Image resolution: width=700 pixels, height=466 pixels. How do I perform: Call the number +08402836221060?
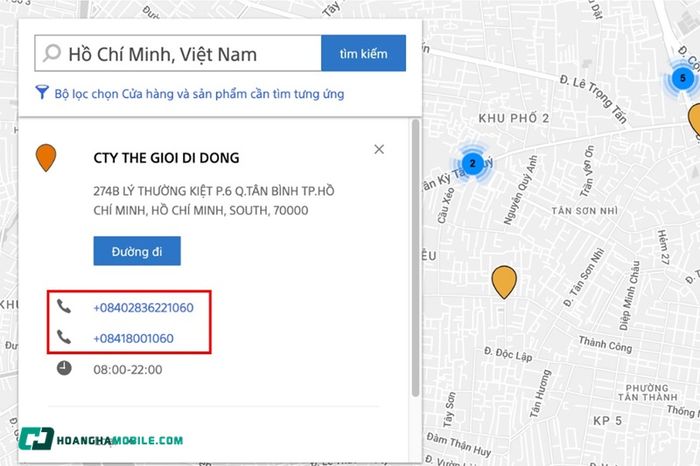(143, 308)
